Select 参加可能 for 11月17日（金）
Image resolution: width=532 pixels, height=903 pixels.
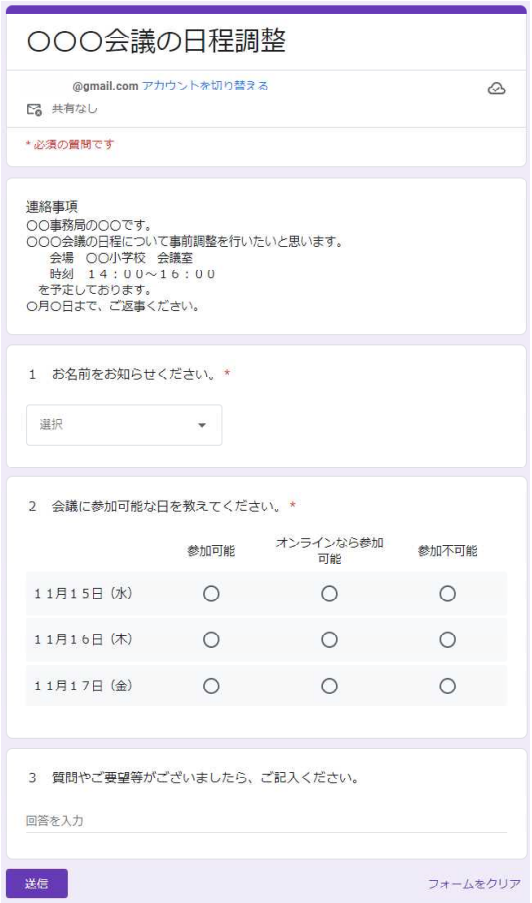coord(211,686)
